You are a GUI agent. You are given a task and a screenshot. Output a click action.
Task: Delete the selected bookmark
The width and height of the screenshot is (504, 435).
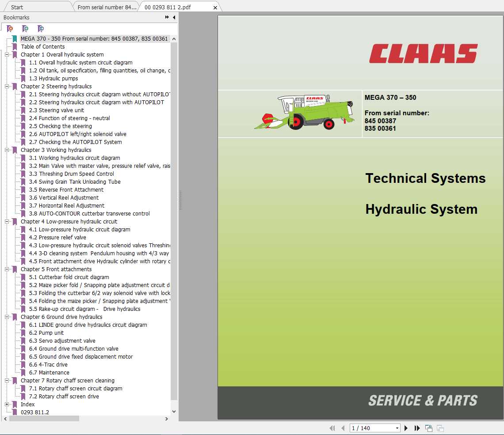tap(10, 28)
